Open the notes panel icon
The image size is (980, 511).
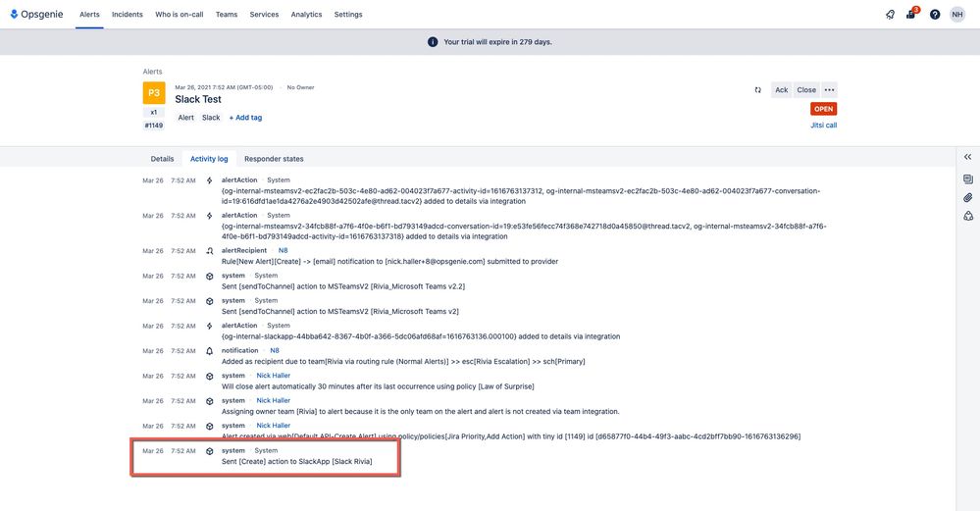pos(967,179)
